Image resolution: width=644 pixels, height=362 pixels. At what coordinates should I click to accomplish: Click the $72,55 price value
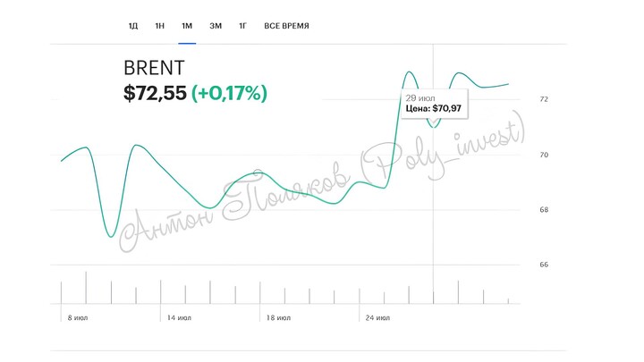[x=155, y=92]
